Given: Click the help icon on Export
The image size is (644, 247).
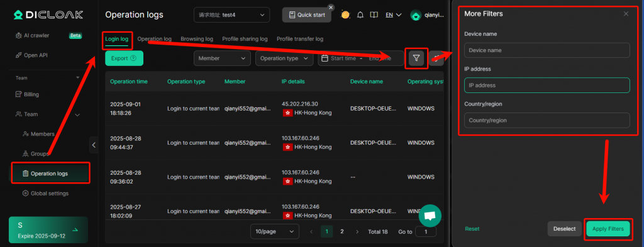Looking at the screenshot, I should coord(133,58).
